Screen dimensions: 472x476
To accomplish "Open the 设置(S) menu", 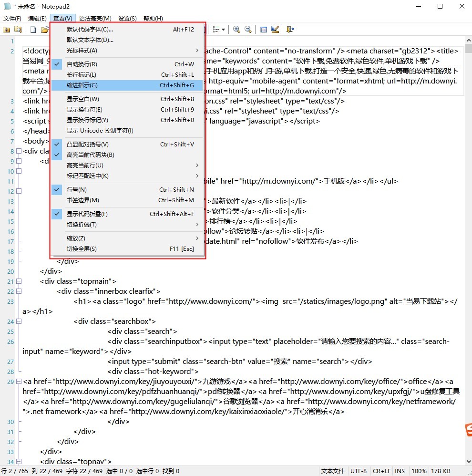I will coord(127,18).
